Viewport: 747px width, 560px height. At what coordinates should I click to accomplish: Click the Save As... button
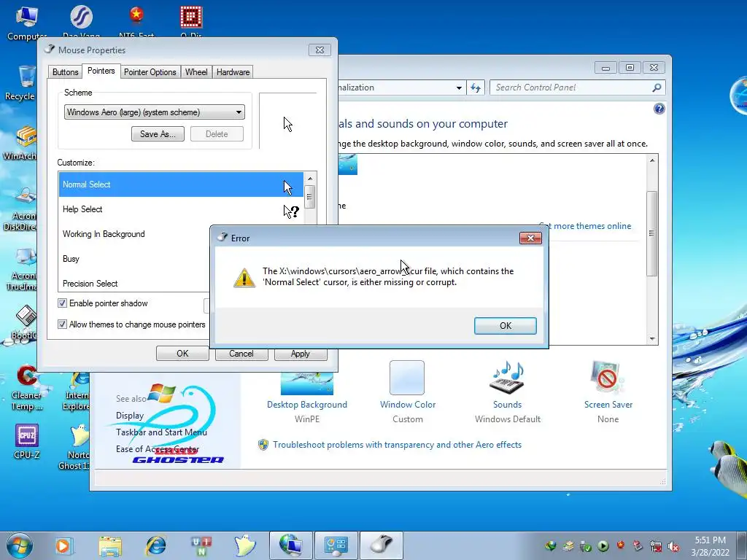point(158,134)
